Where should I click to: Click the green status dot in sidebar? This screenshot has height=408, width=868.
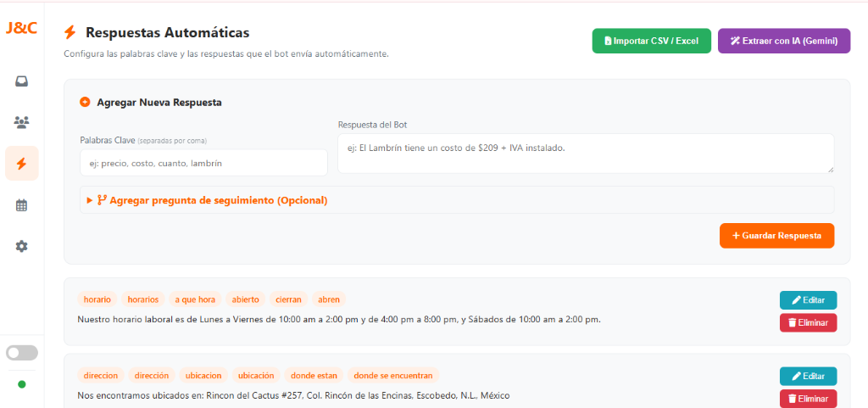point(21,384)
